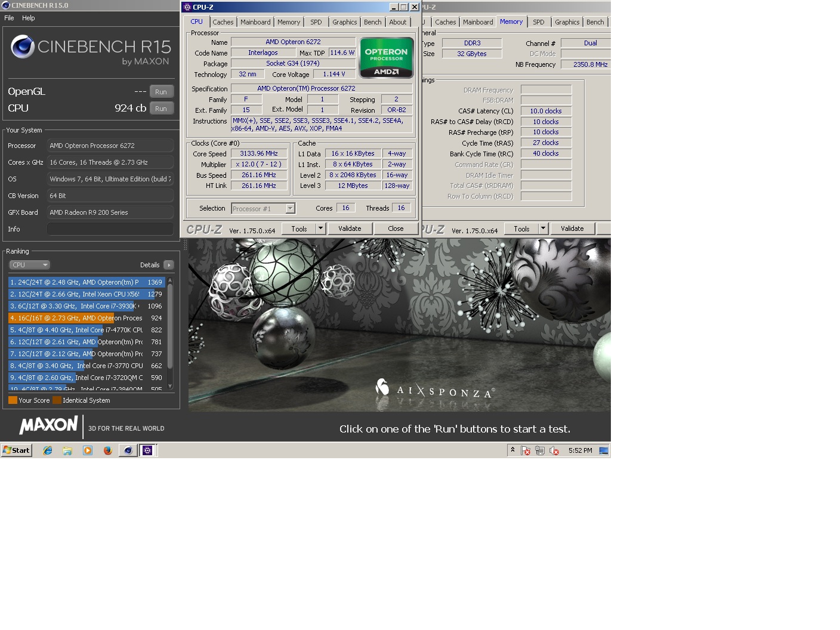The height and width of the screenshot is (630, 840).
Task: Open muted volume tray icon
Action: point(554,450)
